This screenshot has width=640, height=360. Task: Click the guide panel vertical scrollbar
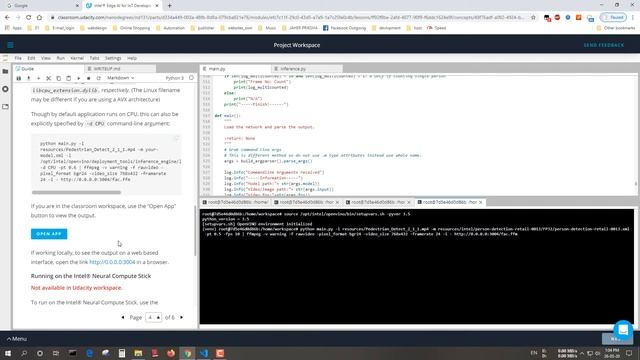[195, 231]
